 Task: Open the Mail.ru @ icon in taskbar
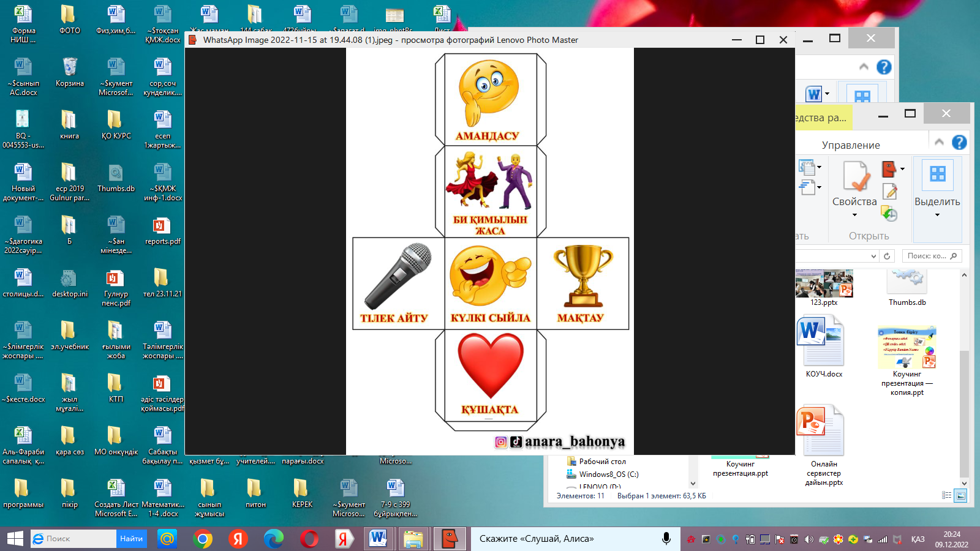pos(167,539)
